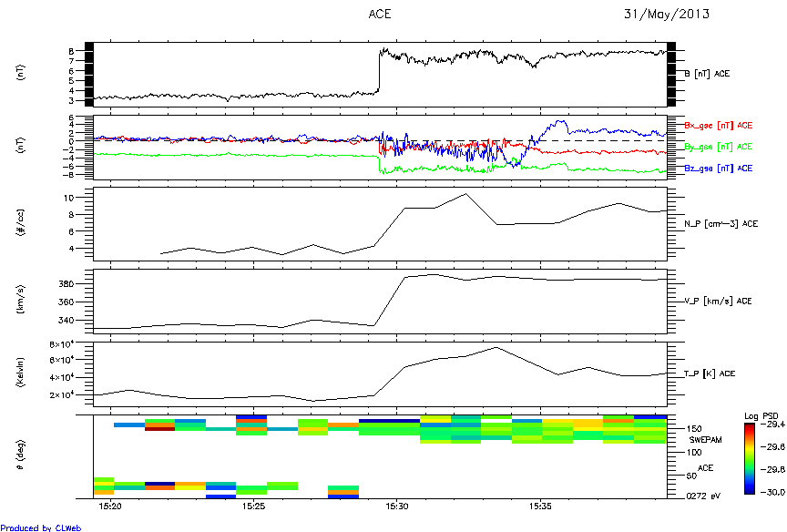Select the 'T_P [K] ACE' temperature label
The width and height of the screenshot is (787, 532).
[x=710, y=373]
